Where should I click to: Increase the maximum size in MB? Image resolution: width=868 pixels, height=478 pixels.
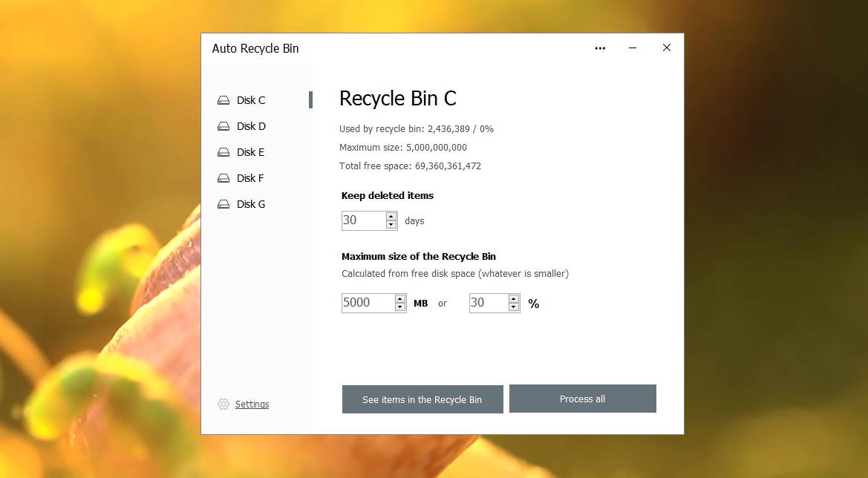point(400,299)
